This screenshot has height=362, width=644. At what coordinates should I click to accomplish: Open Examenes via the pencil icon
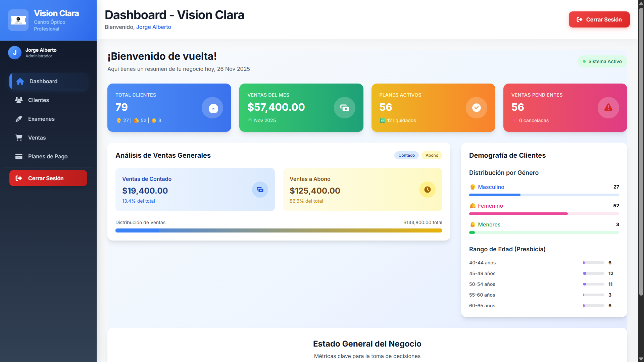click(20, 119)
